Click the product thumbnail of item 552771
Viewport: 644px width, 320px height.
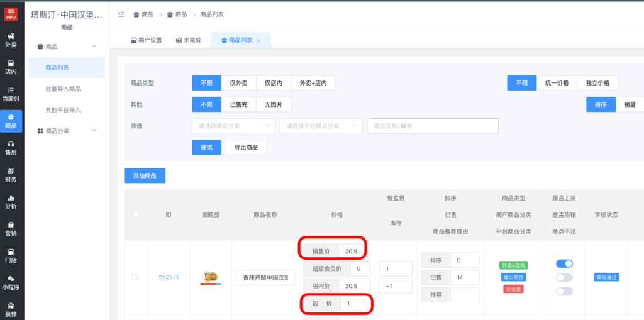211,277
